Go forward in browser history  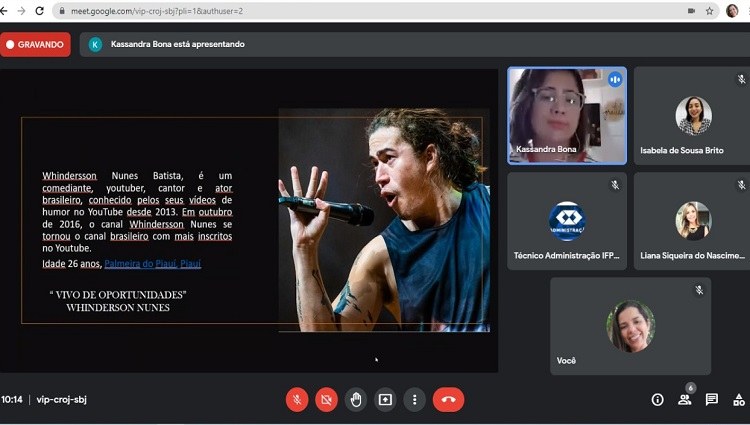point(21,11)
